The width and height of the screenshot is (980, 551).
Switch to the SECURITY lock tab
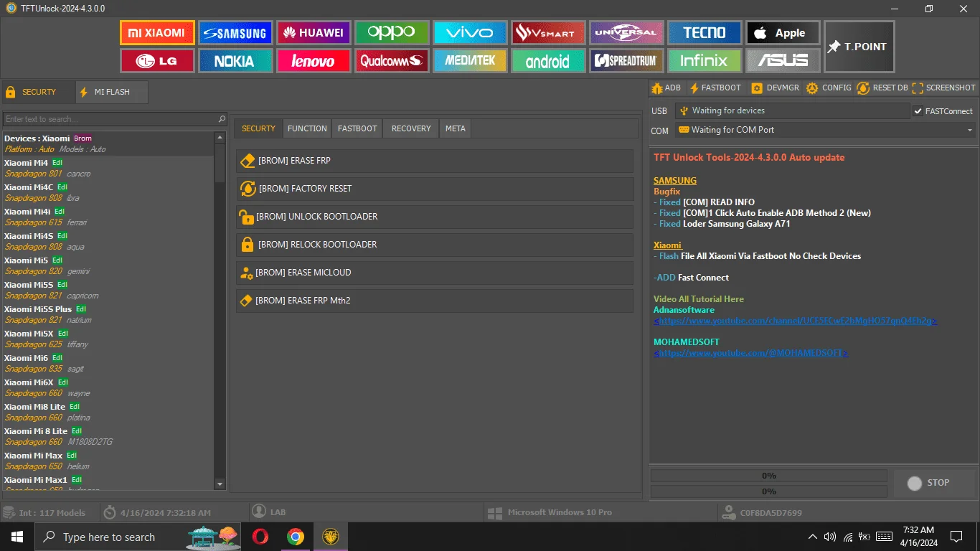(38, 92)
